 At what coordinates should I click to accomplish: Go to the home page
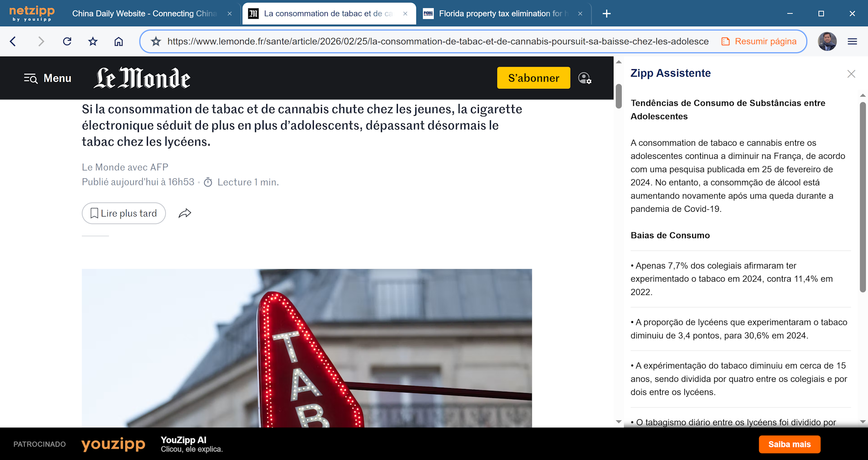(x=118, y=42)
